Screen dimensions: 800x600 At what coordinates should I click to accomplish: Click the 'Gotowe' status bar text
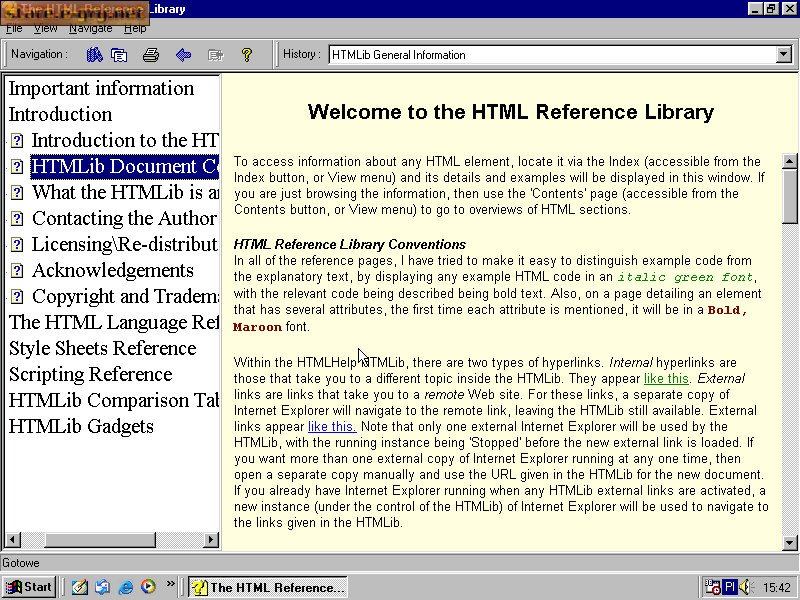(21, 563)
